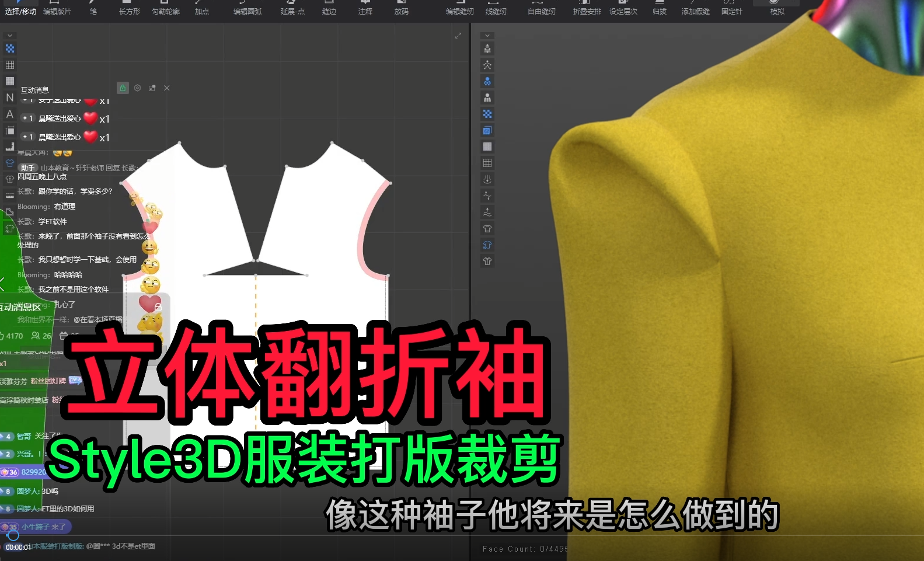Click the down-arrow pressure icon in 3D sidebar
924x561 pixels.
click(x=487, y=179)
